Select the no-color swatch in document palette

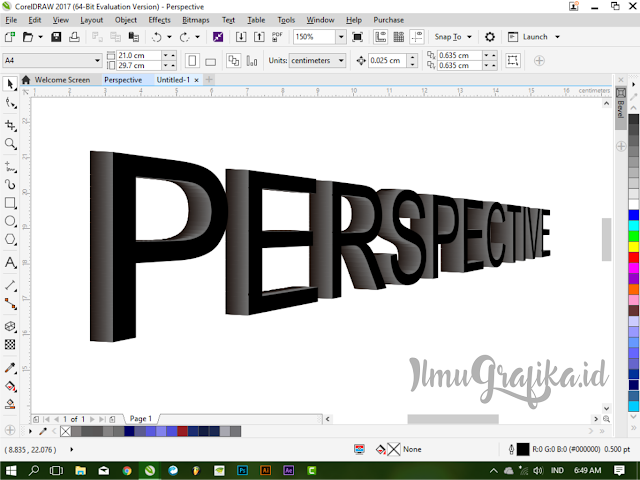(x=65, y=431)
